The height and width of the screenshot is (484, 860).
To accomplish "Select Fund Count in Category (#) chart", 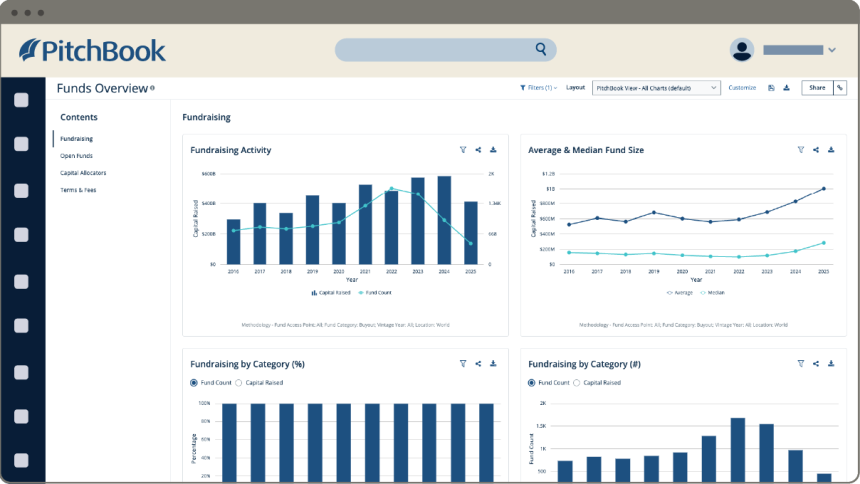I will pos(531,383).
